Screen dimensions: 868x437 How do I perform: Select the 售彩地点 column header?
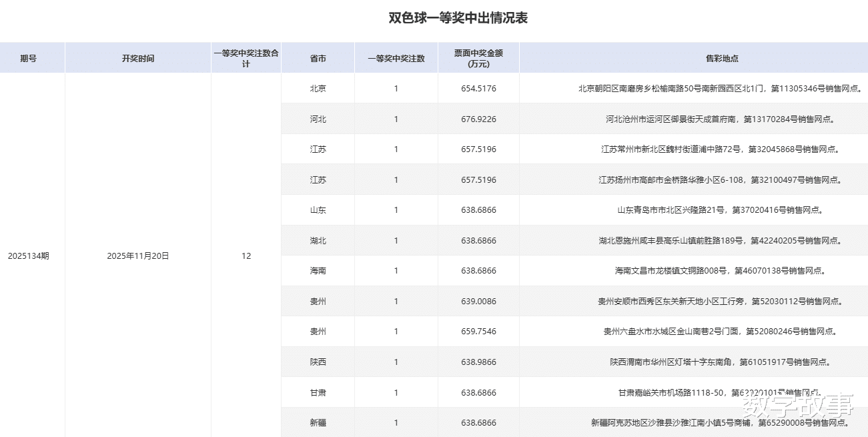[722, 58]
